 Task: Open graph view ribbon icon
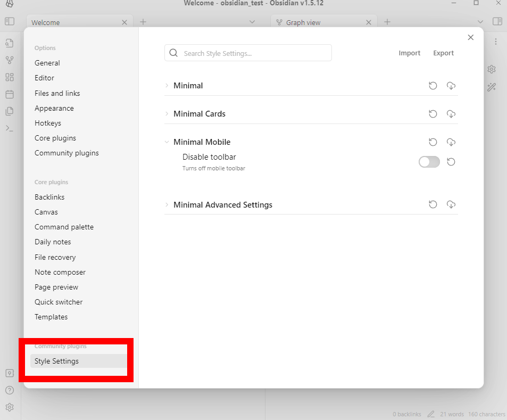point(10,60)
